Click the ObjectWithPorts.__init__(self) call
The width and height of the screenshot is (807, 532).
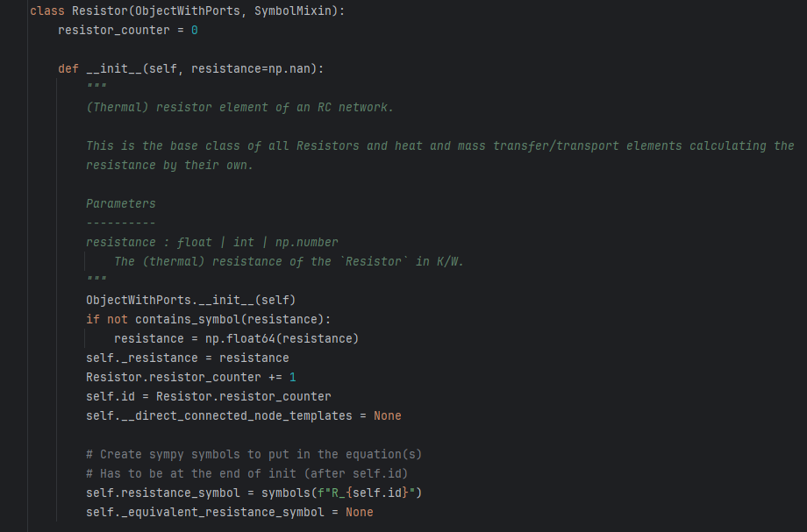coord(190,300)
